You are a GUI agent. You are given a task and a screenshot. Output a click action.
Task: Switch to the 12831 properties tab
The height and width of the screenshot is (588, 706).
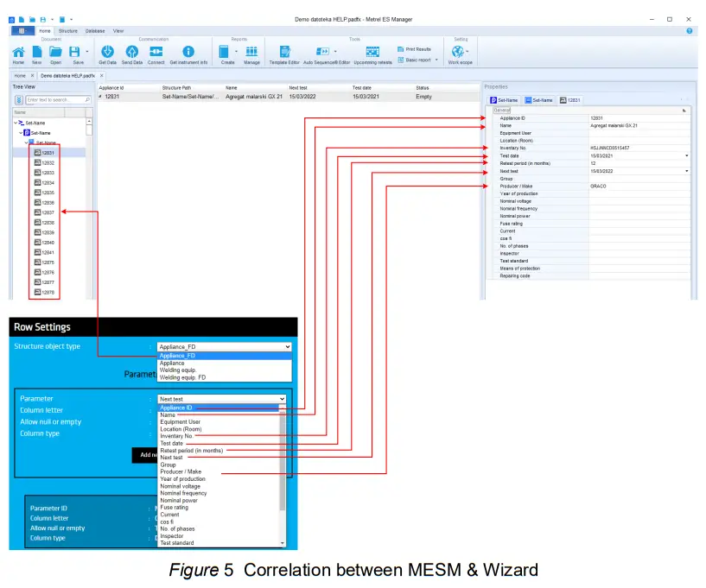571,99
